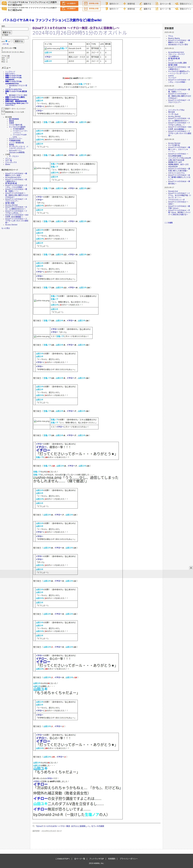Open H0pePRiSM history link
Screen dimensions: 193x868
(x=173, y=166)
